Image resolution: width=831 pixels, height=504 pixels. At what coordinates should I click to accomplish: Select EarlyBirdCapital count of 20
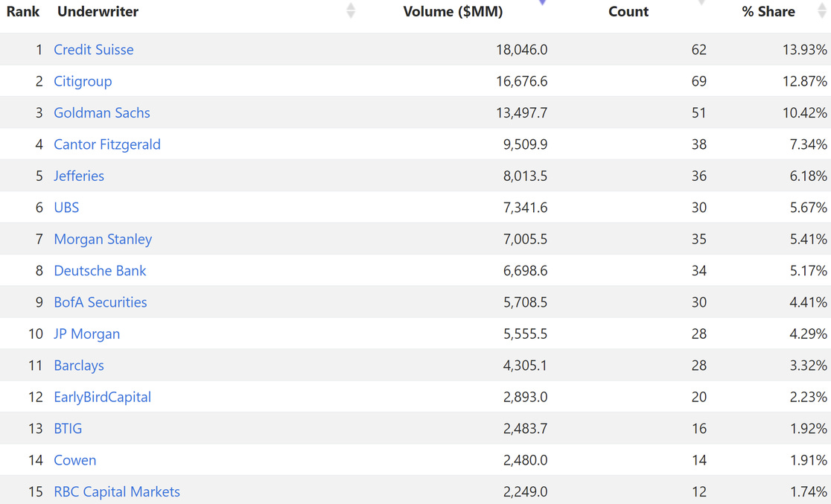click(699, 397)
